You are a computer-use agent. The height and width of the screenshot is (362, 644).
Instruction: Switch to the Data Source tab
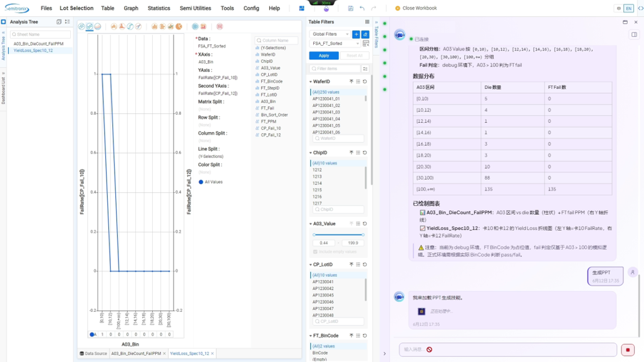(x=93, y=353)
